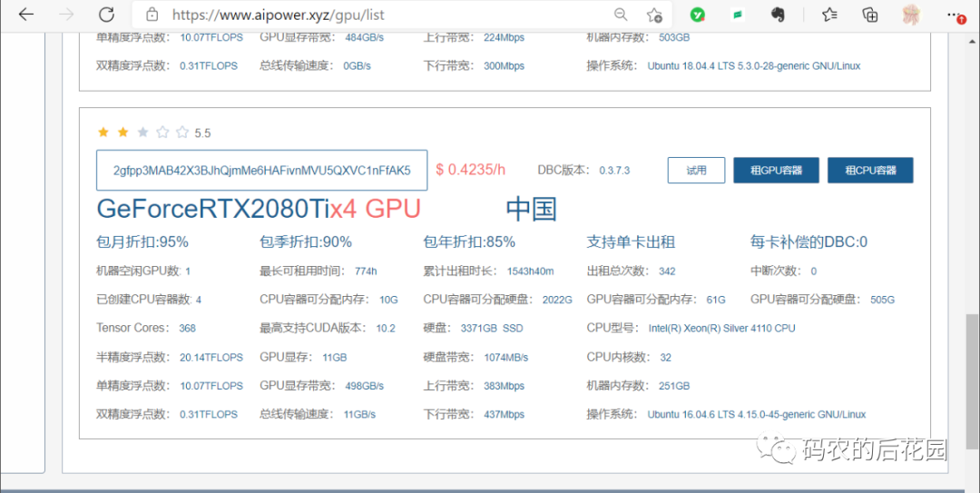Click the GeForceRTX2080Tix4 GPU title
This screenshot has width=980, height=493.
click(259, 210)
